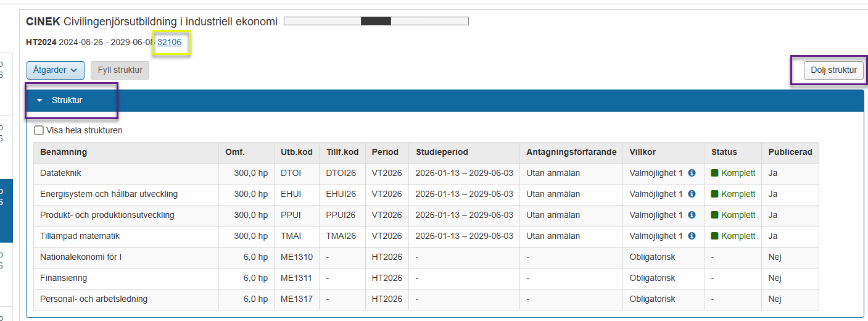Click green Komplett status icon for Tillämpad matematik
This screenshot has height=321, width=868.
(x=715, y=236)
